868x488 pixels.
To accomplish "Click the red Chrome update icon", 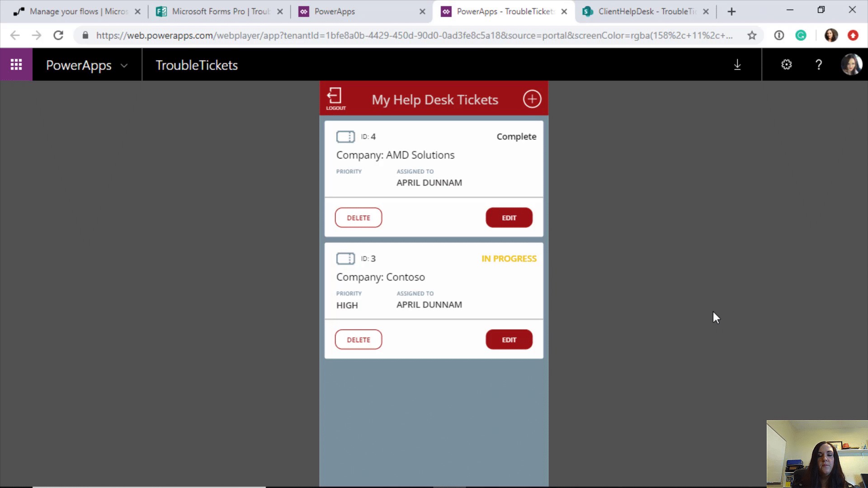I will [x=853, y=35].
